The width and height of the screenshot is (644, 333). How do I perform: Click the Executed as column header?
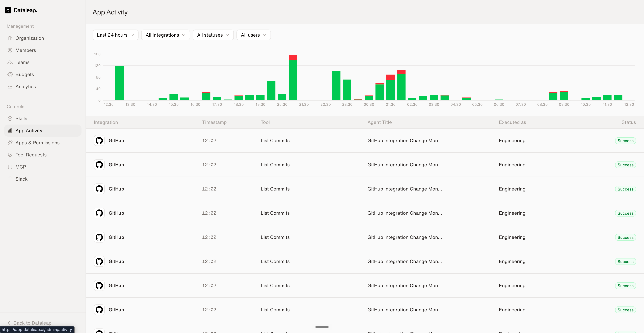512,122
